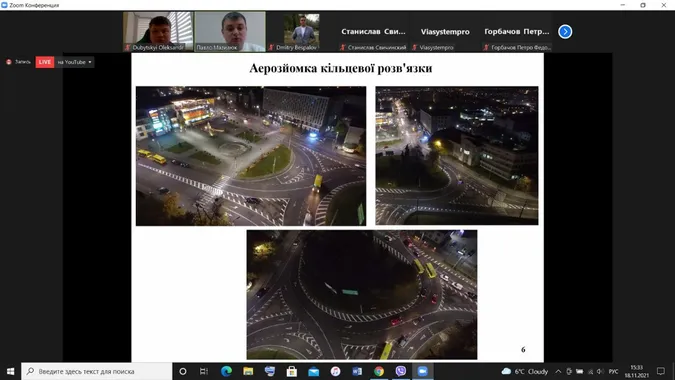The height and width of the screenshot is (380, 675).
Task: Click the microphone tray icon
Action: pyautogui.click(x=569, y=371)
